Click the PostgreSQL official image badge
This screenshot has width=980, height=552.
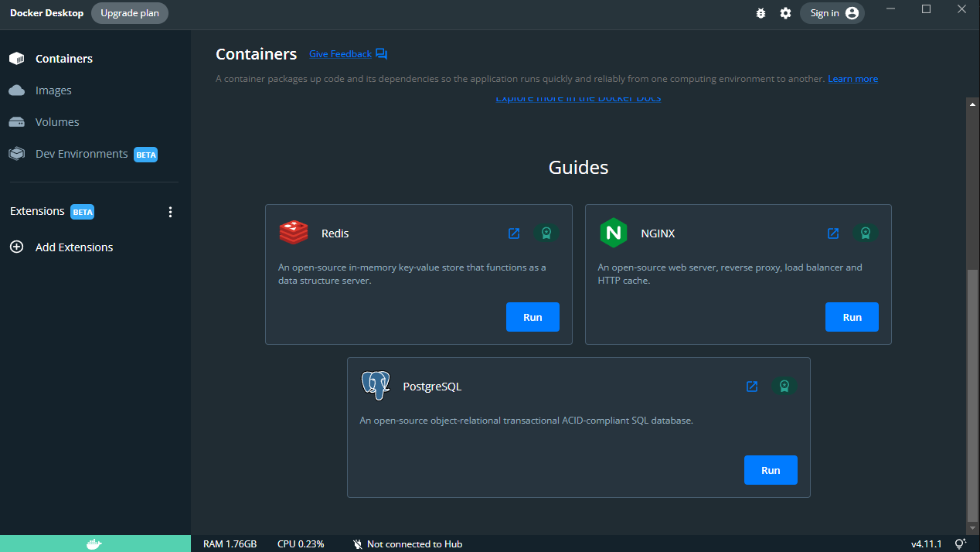click(x=784, y=387)
